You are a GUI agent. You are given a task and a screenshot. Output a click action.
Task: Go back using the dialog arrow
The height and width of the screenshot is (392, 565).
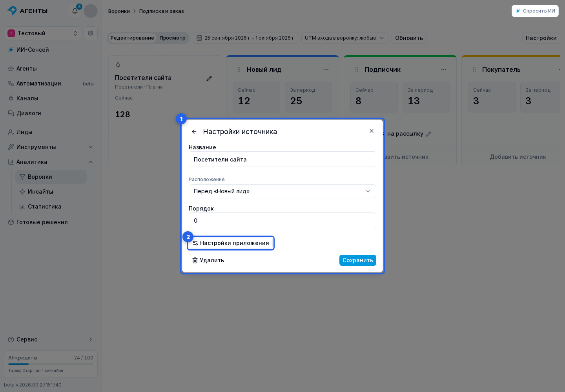pos(194,132)
